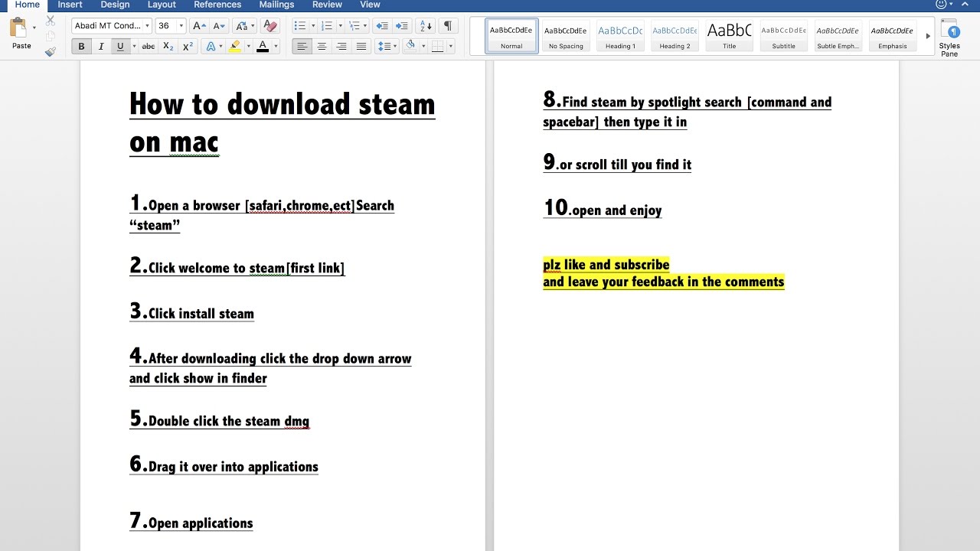
Task: Apply subscript formatting X₂
Action: (x=168, y=47)
